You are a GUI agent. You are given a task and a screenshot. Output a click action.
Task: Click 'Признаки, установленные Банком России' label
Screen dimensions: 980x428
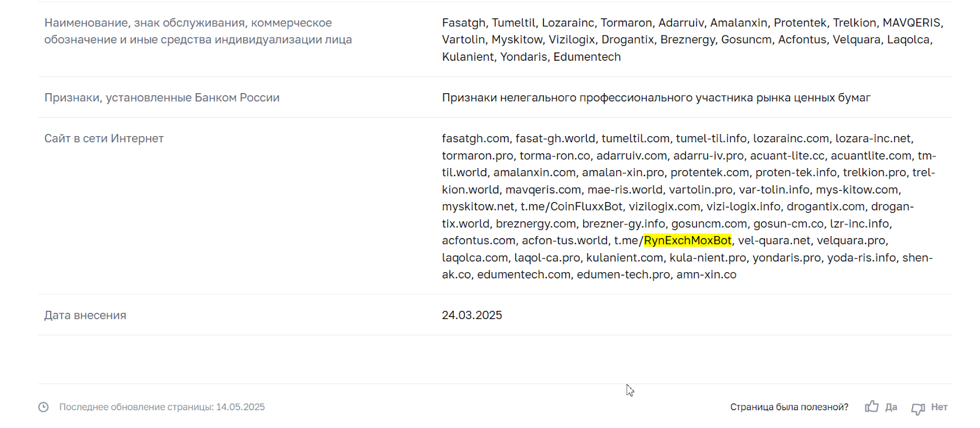162,97
